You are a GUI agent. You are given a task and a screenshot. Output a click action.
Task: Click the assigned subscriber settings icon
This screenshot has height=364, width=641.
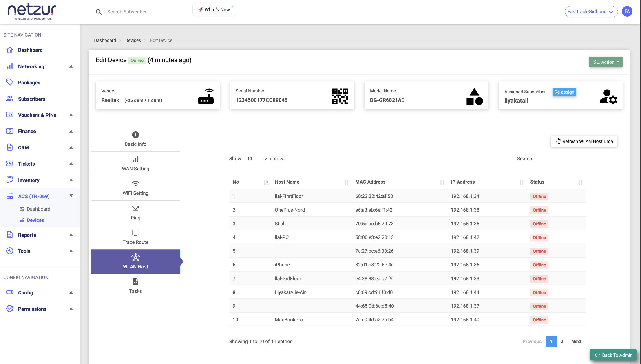point(608,97)
